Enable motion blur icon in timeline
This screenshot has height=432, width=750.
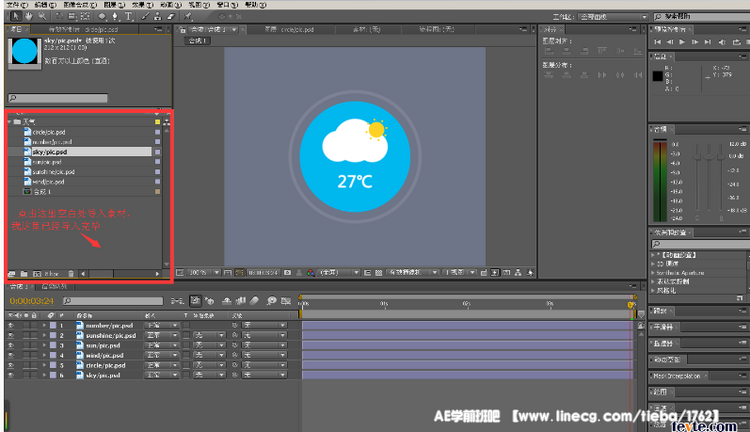pos(254,300)
